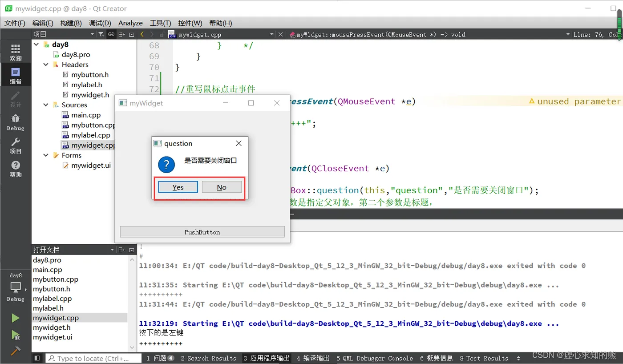Show the 4 编译输出 compile output pane
This screenshot has height=364, width=623.
(x=313, y=358)
